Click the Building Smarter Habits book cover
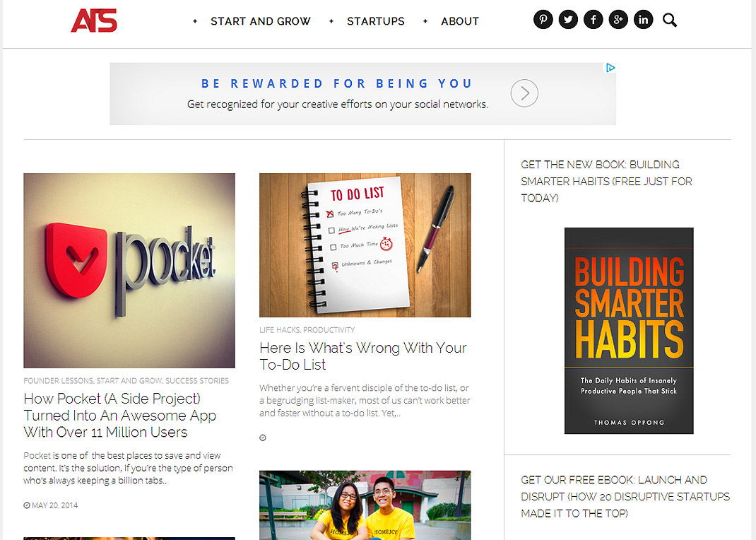 coord(629,331)
